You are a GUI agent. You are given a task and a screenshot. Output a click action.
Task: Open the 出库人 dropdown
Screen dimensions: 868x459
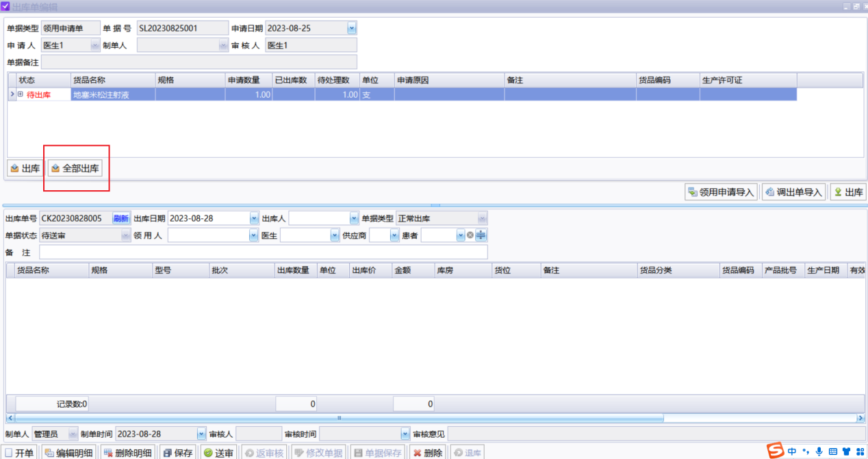(x=354, y=218)
